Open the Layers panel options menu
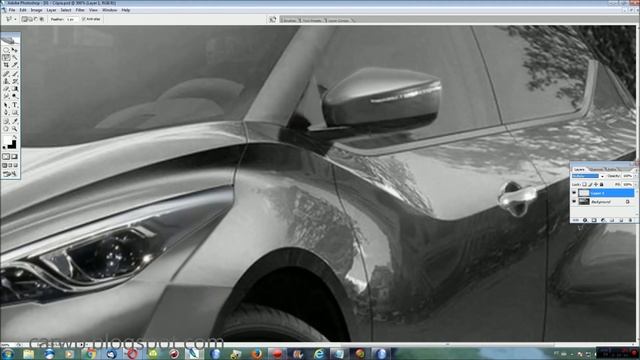640x360 pixels. pos(636,170)
